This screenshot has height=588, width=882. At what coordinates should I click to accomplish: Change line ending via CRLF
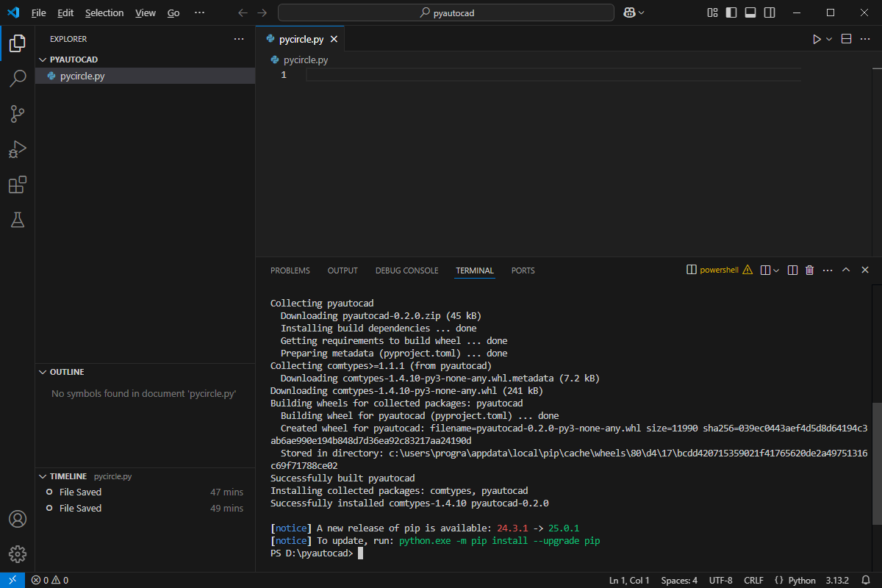click(753, 580)
